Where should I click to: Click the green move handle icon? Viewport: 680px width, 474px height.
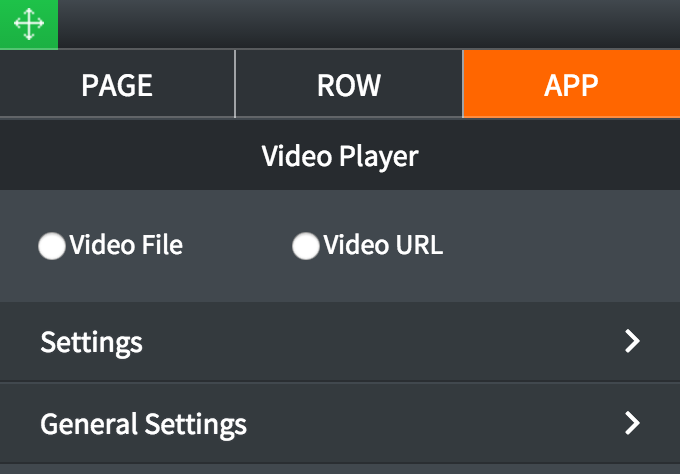tap(29, 24)
